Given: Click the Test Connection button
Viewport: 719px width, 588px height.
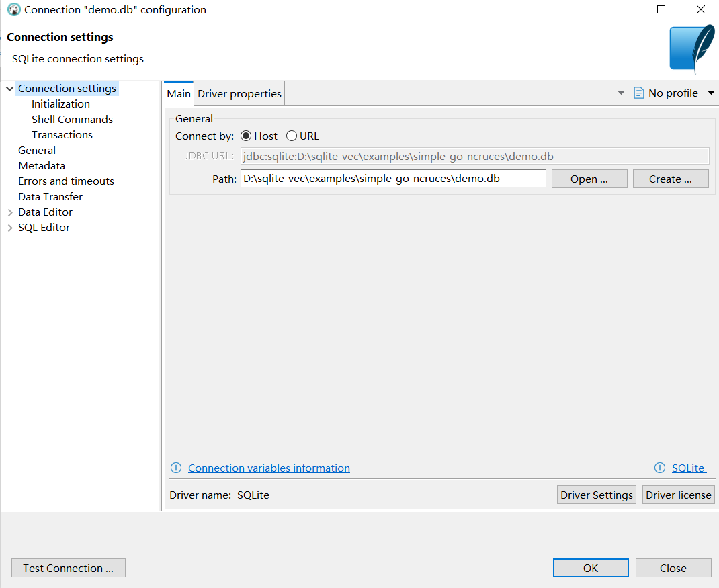Looking at the screenshot, I should pyautogui.click(x=68, y=568).
